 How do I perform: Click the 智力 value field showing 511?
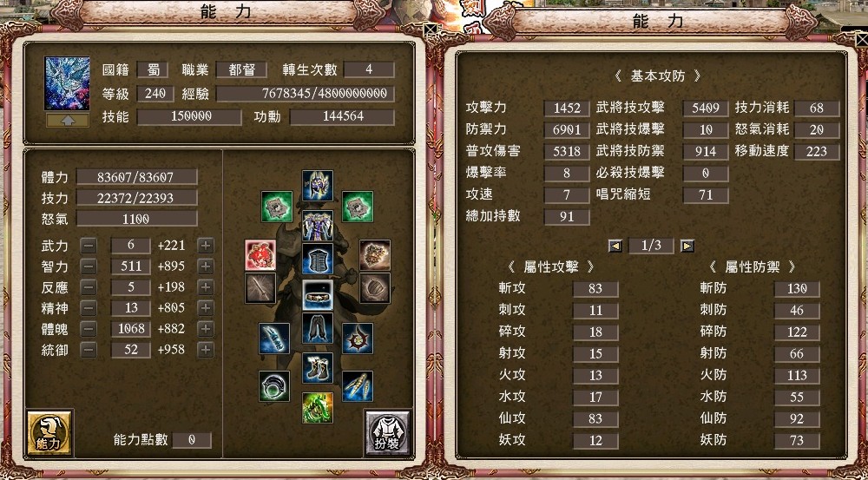point(131,266)
